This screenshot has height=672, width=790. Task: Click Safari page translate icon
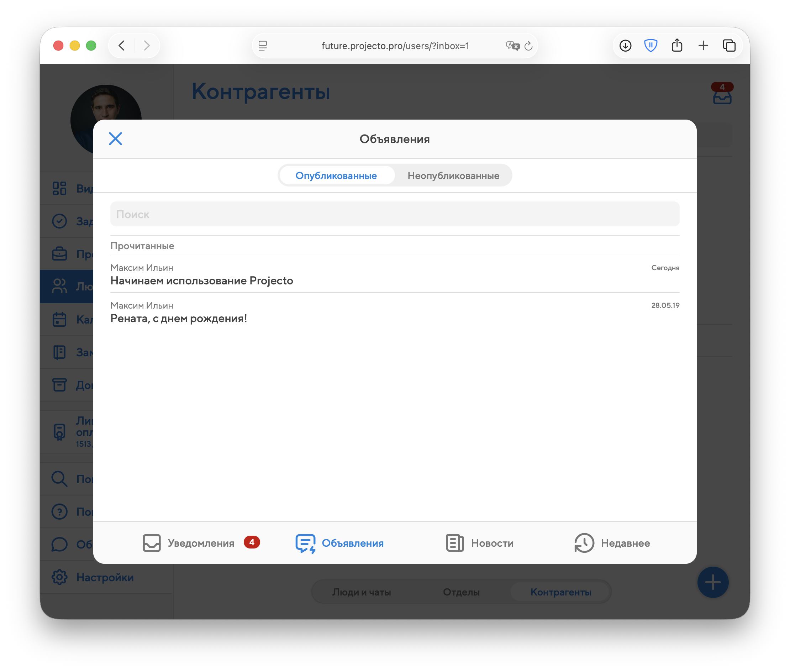tap(512, 46)
